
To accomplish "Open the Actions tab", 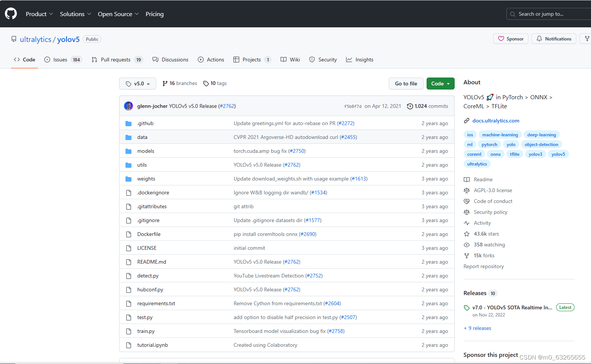I will click(211, 60).
